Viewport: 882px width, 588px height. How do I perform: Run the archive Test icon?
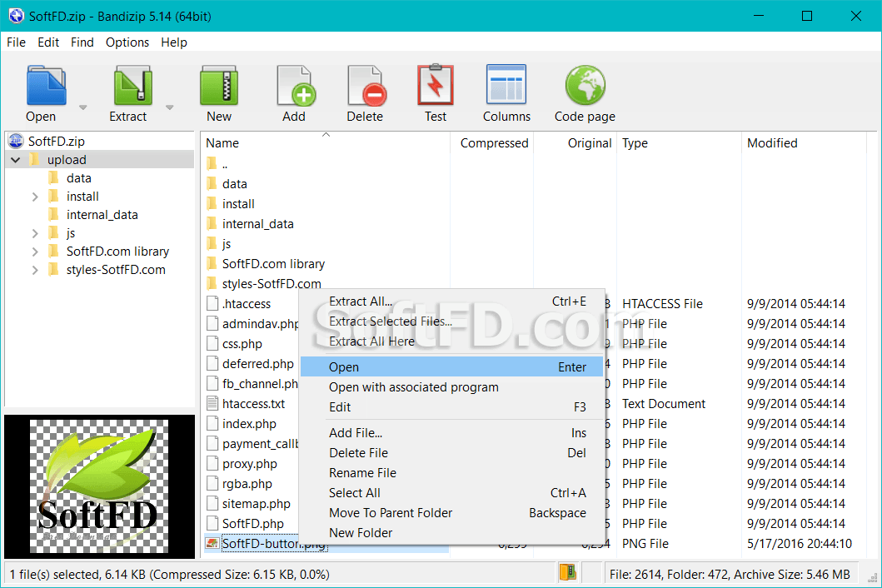[x=436, y=86]
